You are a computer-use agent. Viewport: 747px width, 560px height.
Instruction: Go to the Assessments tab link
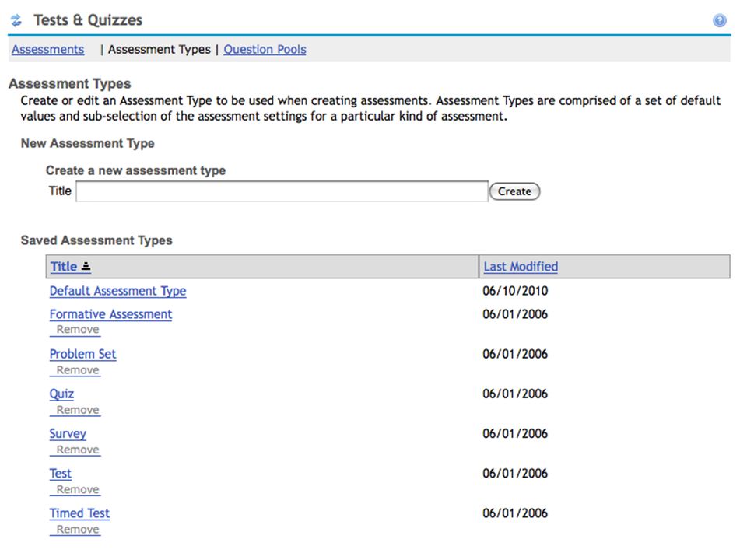[48, 50]
